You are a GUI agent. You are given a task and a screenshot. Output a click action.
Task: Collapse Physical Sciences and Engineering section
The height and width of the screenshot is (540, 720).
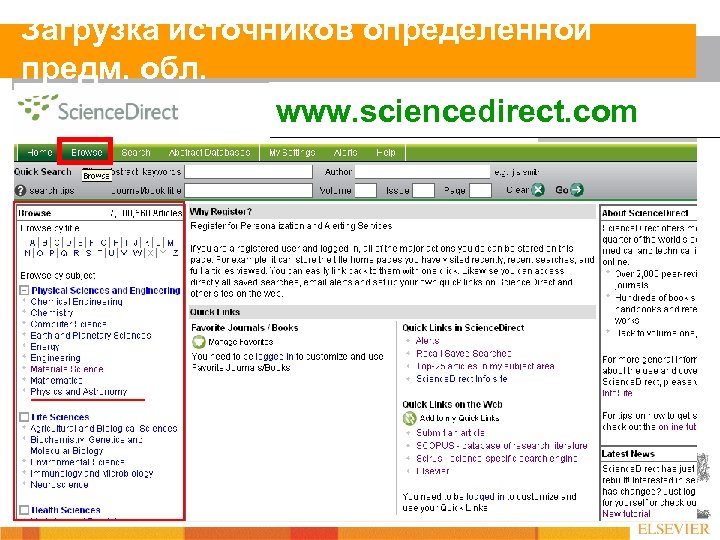point(24,291)
